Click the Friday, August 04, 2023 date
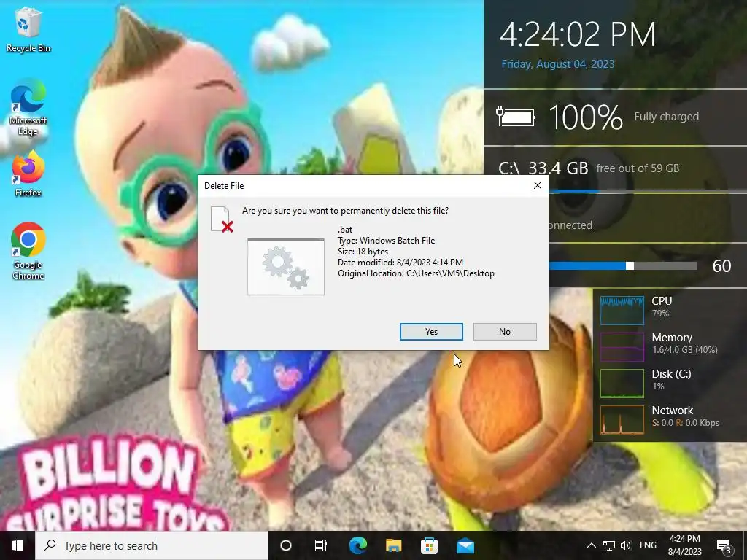This screenshot has height=560, width=747. 558,64
